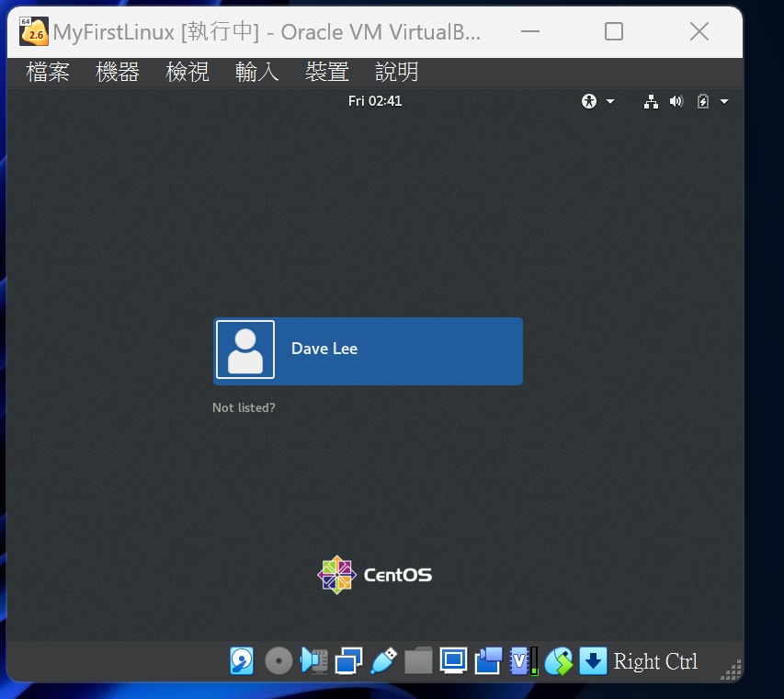Expand the system menu arrow beside battery
Screen dimensions: 784x699
pos(724,101)
